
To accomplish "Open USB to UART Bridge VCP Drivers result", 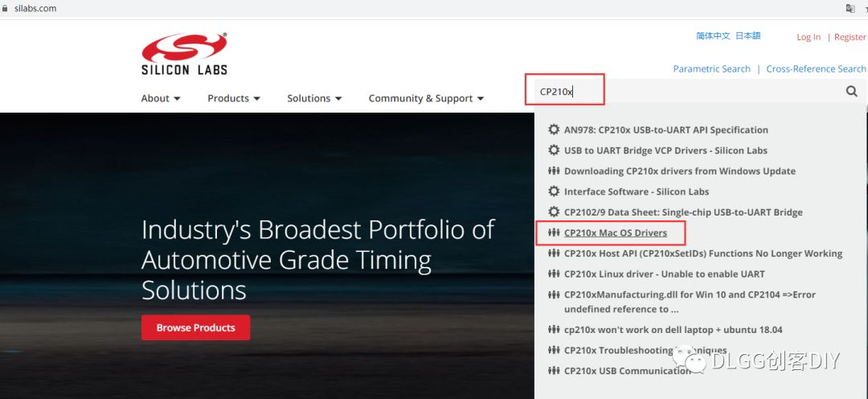I will (665, 150).
